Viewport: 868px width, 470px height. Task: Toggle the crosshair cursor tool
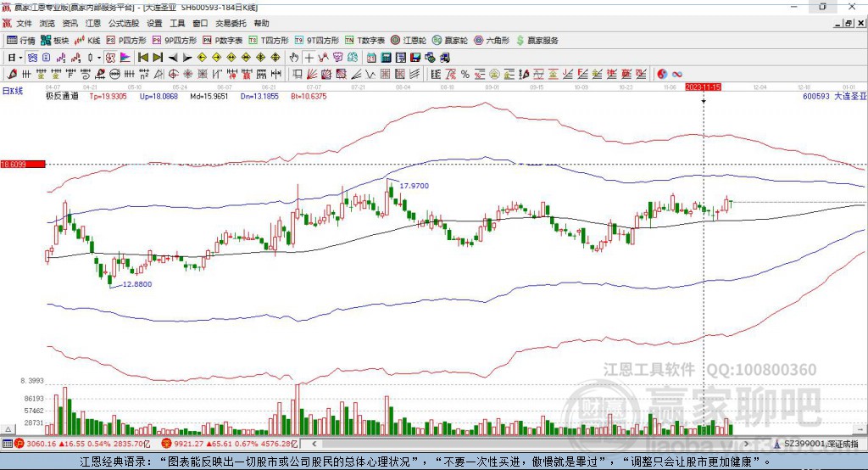[309, 58]
